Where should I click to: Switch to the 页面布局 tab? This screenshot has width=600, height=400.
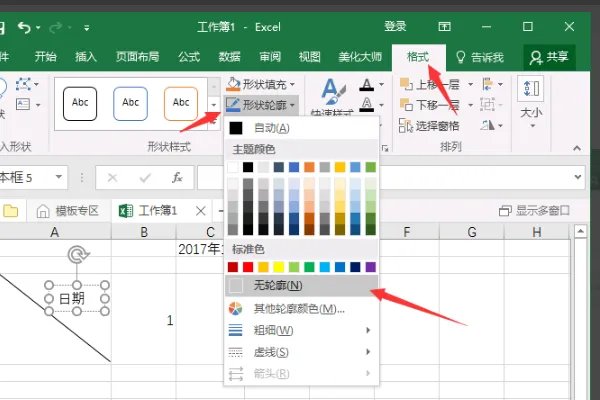[137, 57]
